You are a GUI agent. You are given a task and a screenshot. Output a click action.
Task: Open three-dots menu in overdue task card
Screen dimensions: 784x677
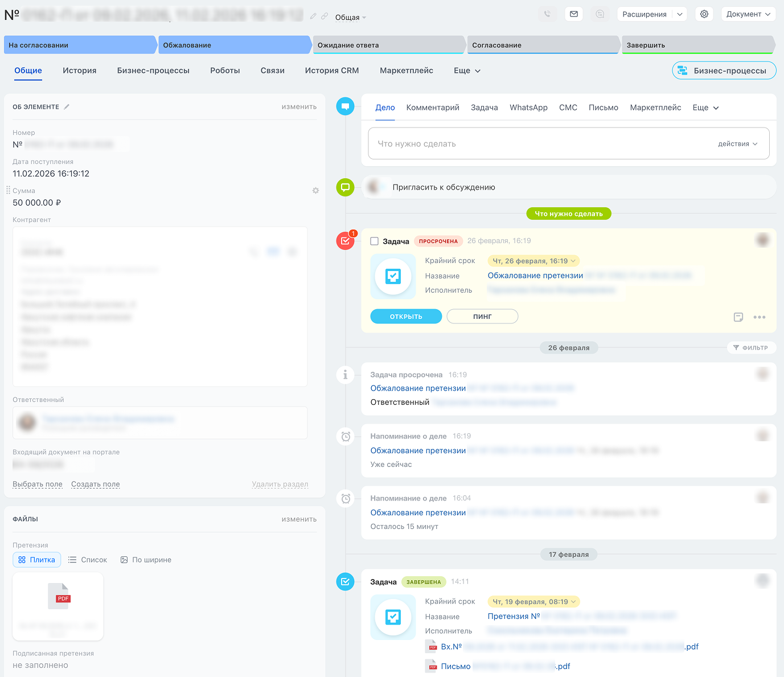(x=760, y=317)
